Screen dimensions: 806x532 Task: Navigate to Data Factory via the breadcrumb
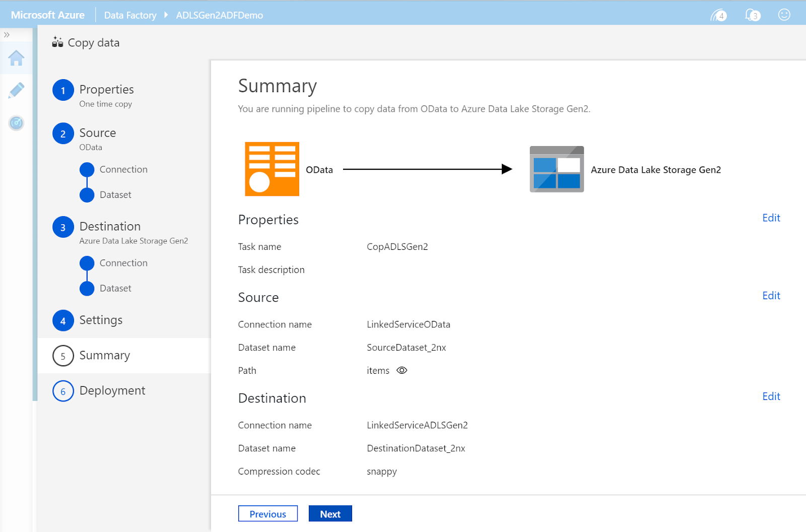click(130, 15)
